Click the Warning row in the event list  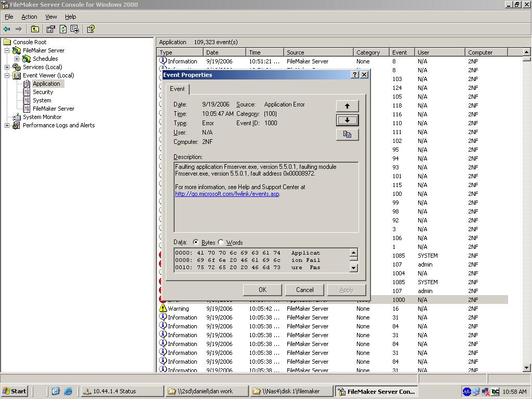pyautogui.click(x=332, y=309)
